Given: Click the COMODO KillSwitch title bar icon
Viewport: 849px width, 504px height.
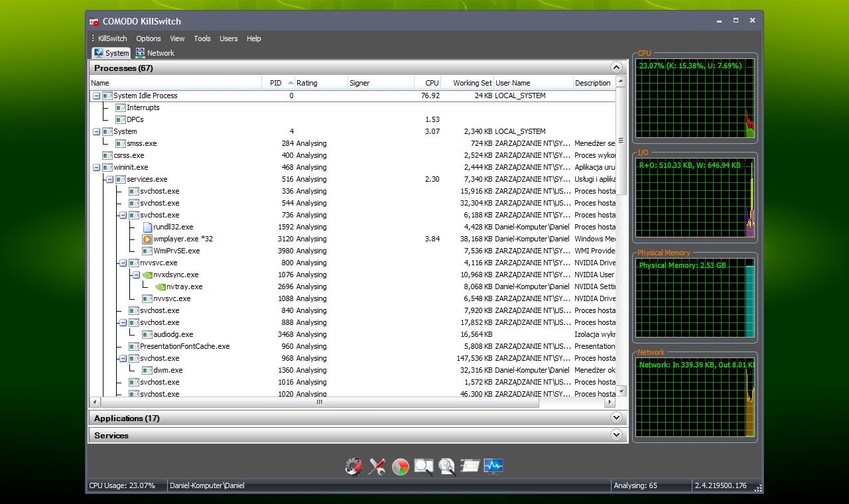Looking at the screenshot, I should coord(94,21).
